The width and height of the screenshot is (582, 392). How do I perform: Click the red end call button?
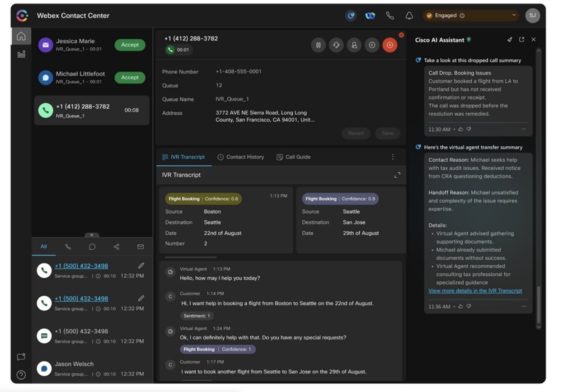pos(390,45)
